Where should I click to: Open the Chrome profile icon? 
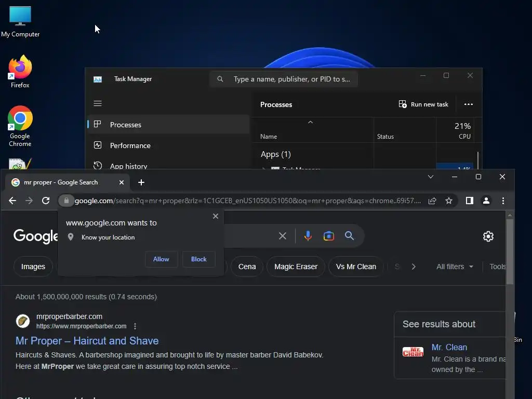tap(486, 201)
